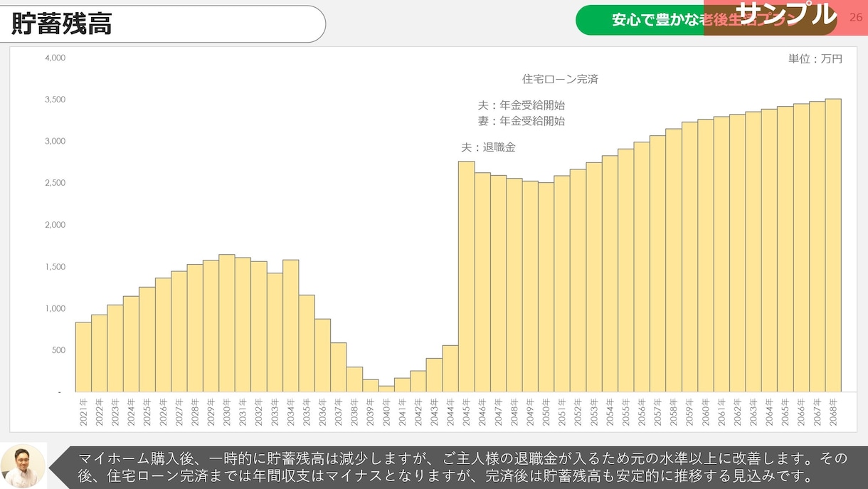Image resolution: width=868 pixels, height=489 pixels.
Task: Click the 4,000 y-axis label
Action: (55, 58)
